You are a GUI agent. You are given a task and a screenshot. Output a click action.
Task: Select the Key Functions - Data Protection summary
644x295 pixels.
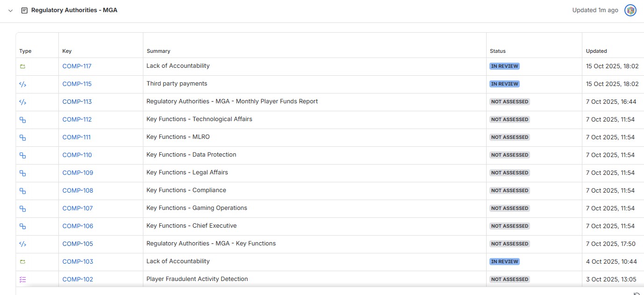[191, 155]
